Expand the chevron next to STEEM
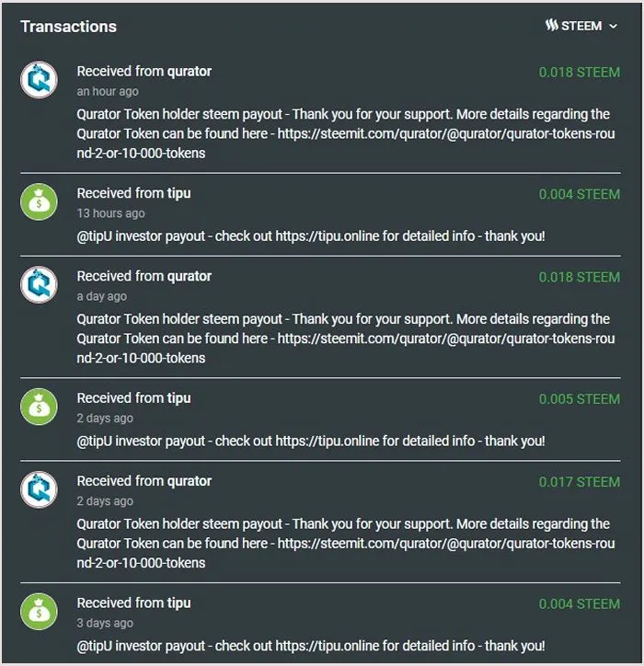The image size is (644, 666). (x=613, y=27)
